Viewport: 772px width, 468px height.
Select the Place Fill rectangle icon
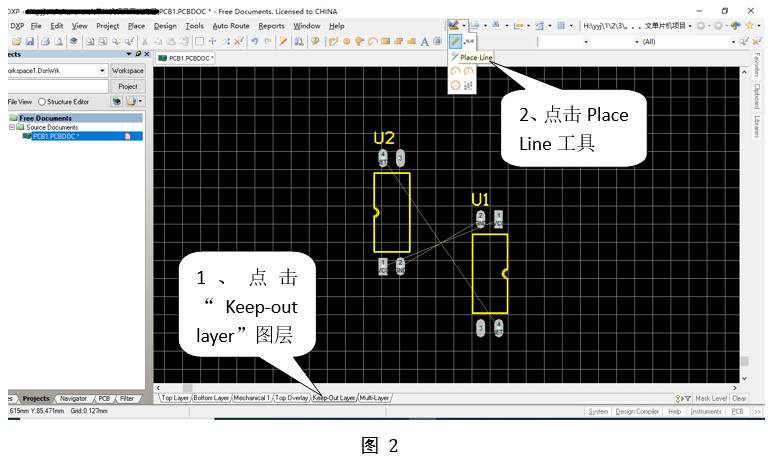[386, 42]
